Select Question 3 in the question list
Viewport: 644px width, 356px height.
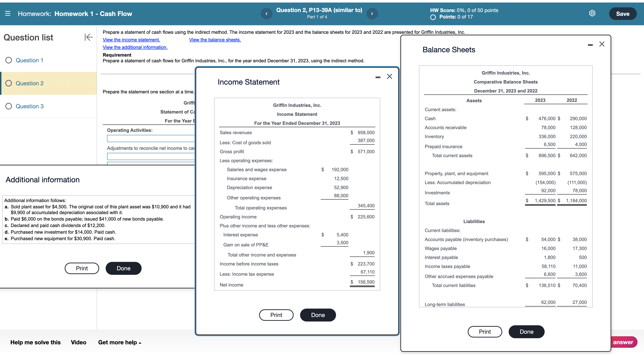pyautogui.click(x=29, y=106)
